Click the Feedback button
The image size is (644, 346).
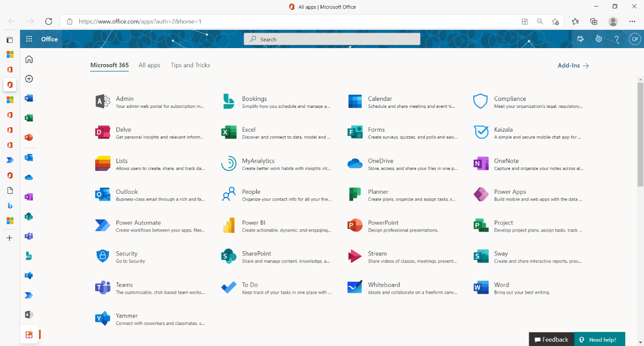[551, 339]
